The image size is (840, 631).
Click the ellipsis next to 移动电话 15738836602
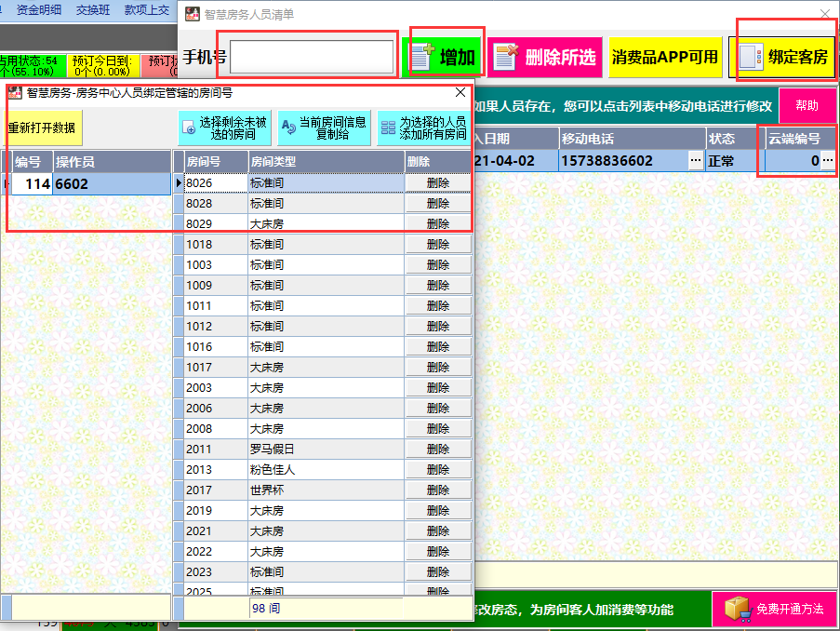click(x=696, y=160)
